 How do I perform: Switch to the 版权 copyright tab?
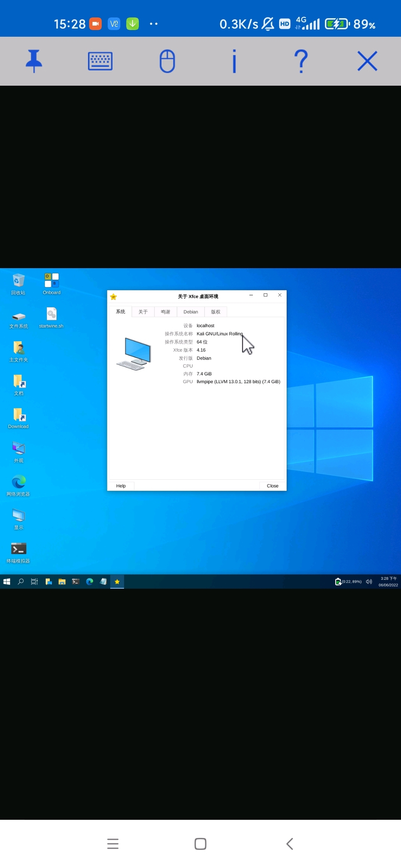tap(216, 312)
